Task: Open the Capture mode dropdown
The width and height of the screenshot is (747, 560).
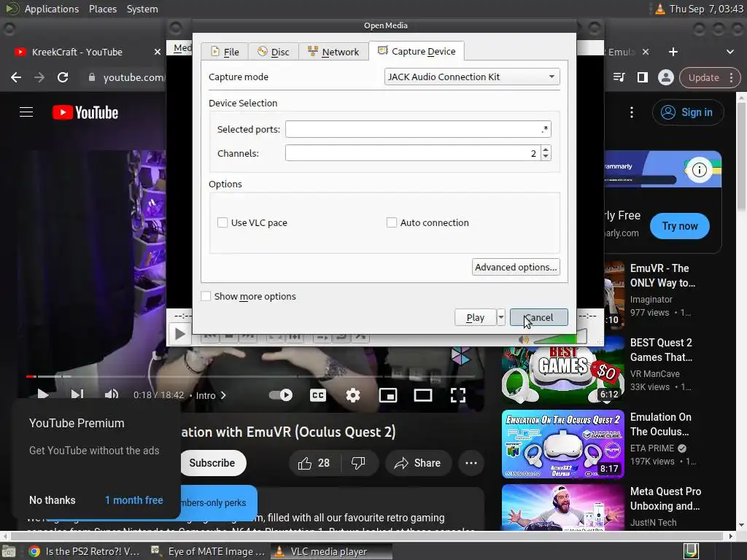Action: pos(472,77)
